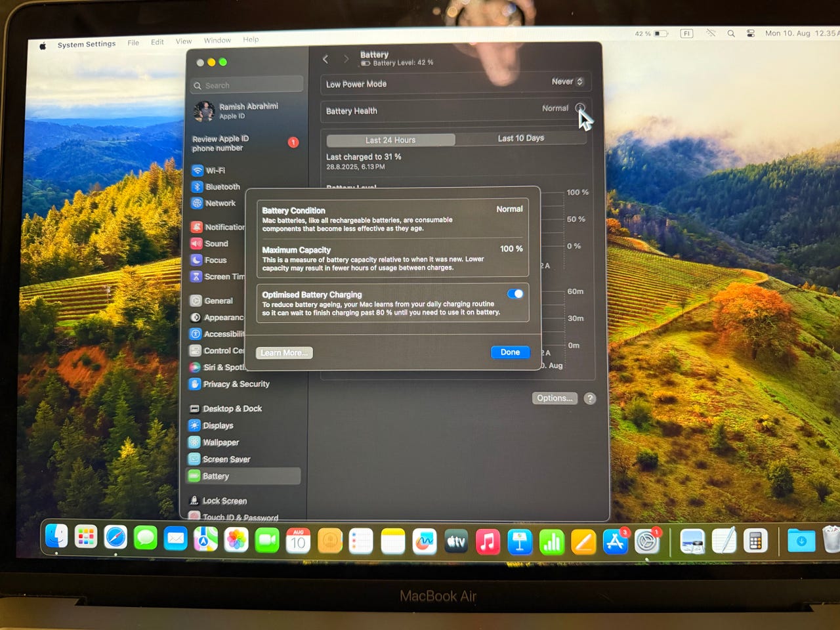This screenshot has width=840, height=630.
Task: Go back with the left chevron
Action: [325, 59]
